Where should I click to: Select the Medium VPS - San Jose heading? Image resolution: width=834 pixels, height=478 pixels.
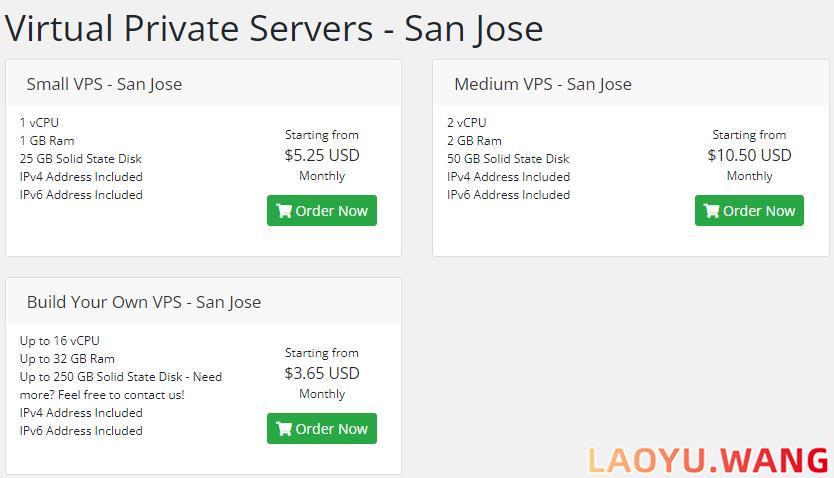point(543,84)
